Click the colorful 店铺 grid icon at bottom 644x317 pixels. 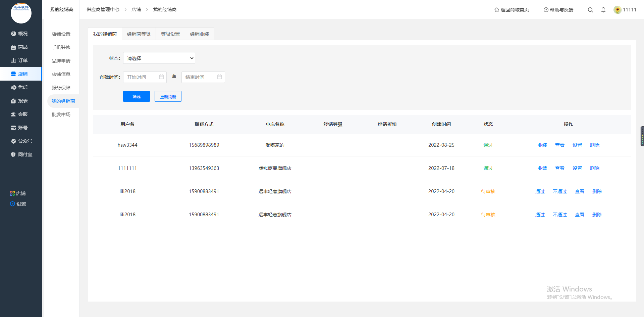(x=12, y=193)
